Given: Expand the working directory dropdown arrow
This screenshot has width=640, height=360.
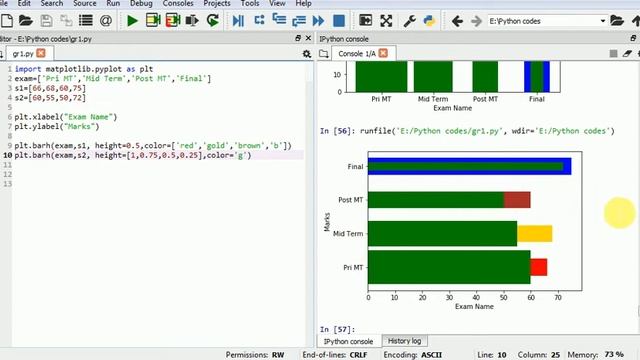Looking at the screenshot, I should point(602,21).
